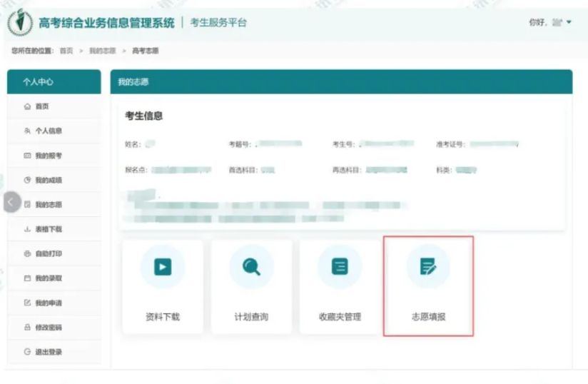Click the chart icon beside 我的成绩

pyautogui.click(x=27, y=180)
